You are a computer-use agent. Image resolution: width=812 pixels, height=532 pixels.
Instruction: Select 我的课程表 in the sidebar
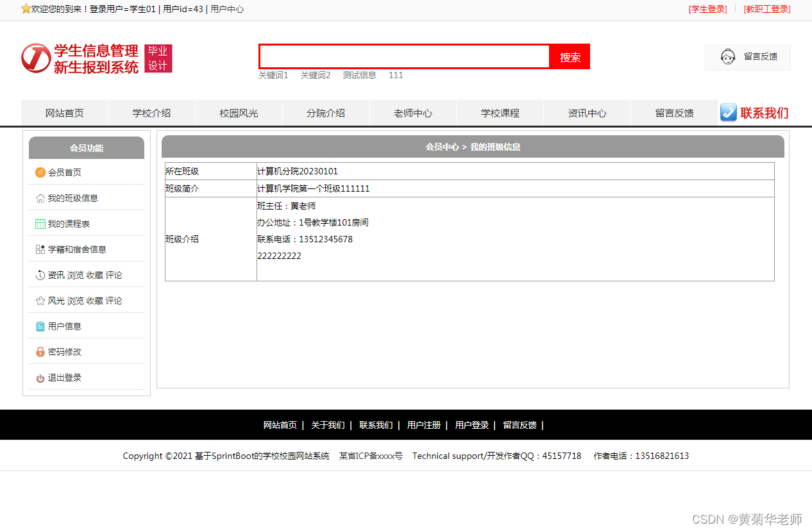click(x=69, y=224)
